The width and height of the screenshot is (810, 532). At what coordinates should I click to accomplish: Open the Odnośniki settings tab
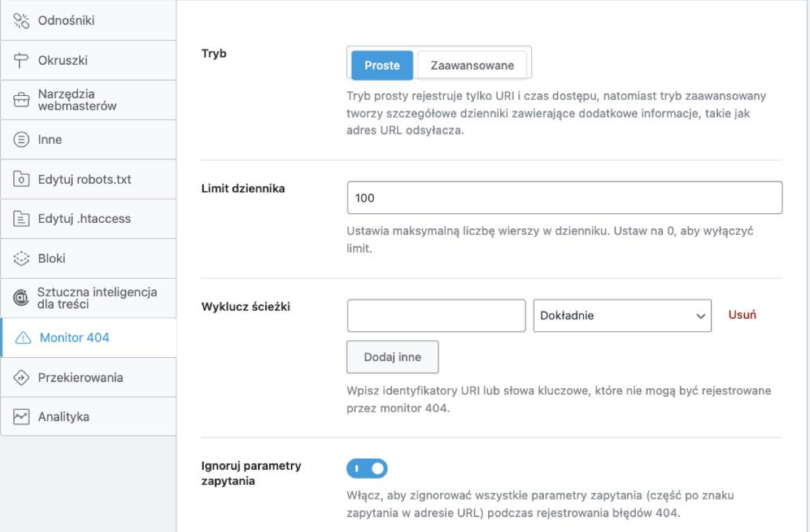(88, 21)
